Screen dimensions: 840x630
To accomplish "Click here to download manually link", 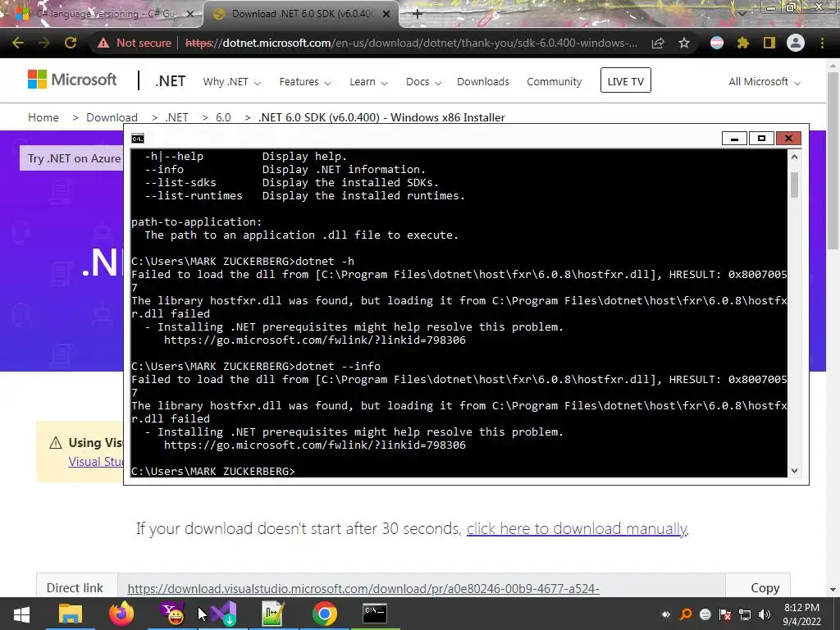I will (x=577, y=529).
